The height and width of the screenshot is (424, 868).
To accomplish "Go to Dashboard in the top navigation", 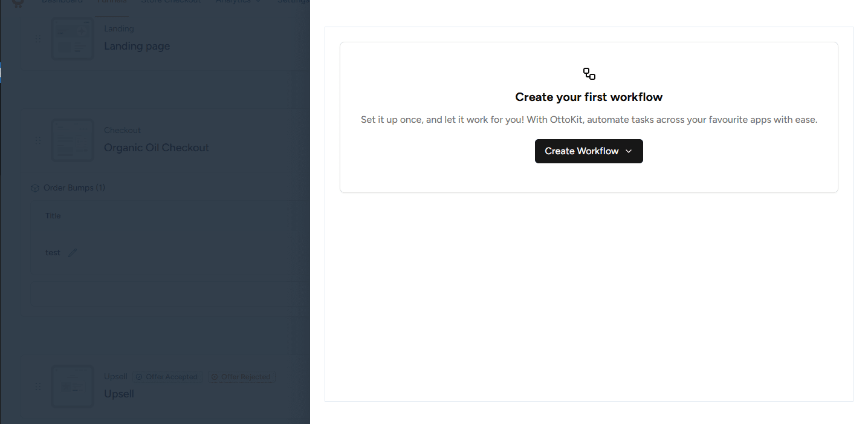I will pyautogui.click(x=62, y=2).
